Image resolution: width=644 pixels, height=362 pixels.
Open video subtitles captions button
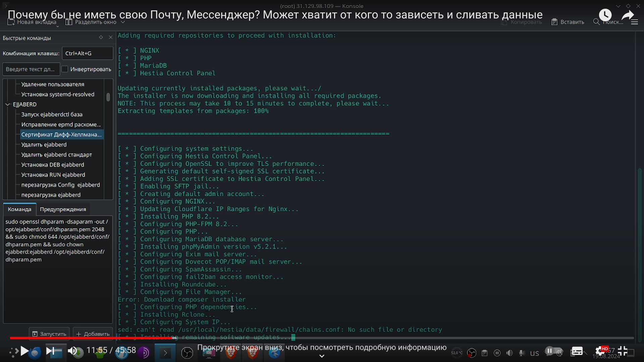[577, 351]
